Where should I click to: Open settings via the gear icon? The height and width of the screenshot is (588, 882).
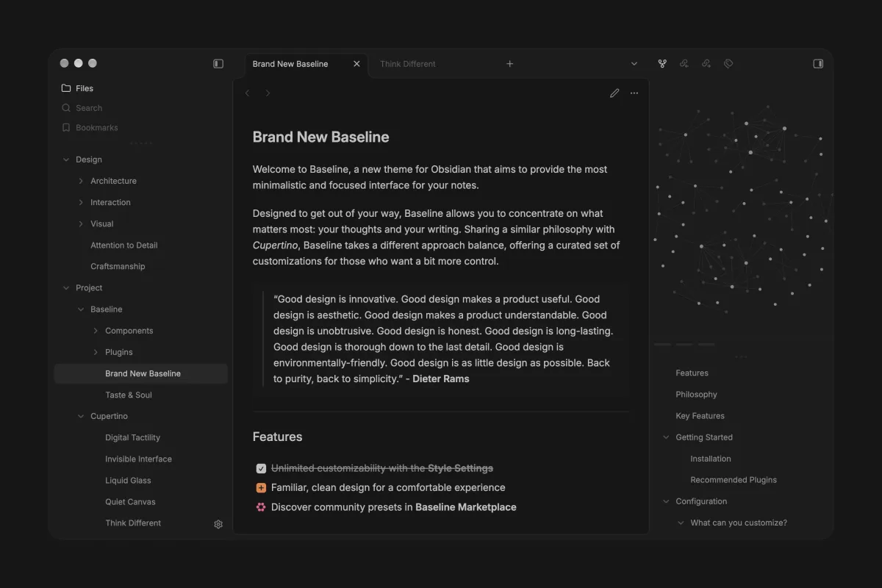tap(218, 524)
